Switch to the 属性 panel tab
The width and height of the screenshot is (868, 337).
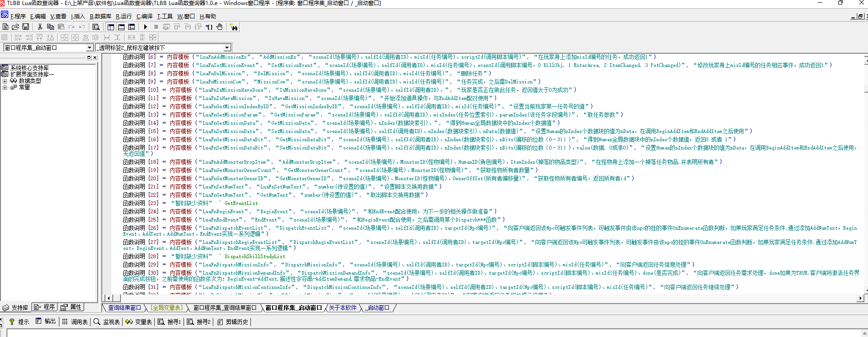coord(71,307)
